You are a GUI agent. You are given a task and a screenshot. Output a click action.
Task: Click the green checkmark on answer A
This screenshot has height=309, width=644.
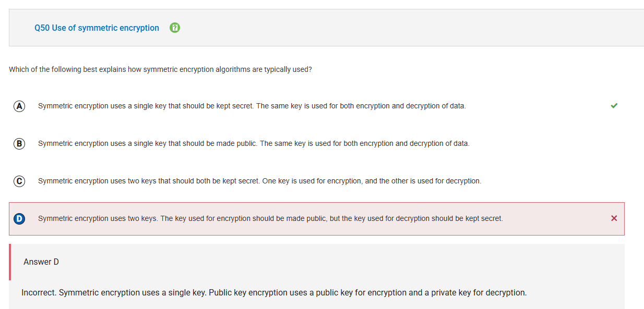click(614, 106)
